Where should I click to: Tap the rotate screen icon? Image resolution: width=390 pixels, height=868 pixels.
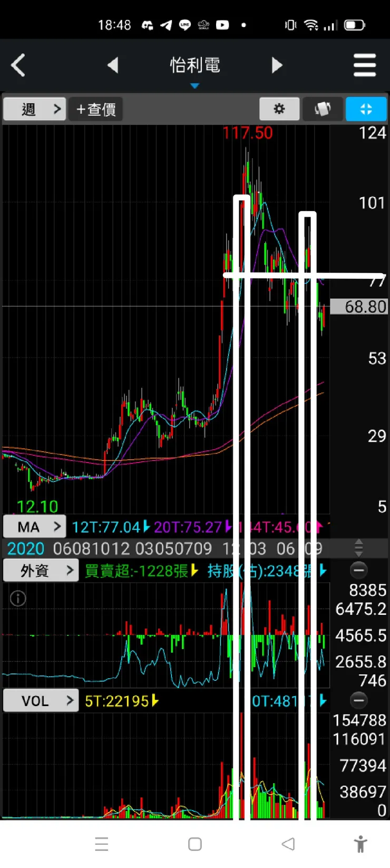click(x=323, y=109)
